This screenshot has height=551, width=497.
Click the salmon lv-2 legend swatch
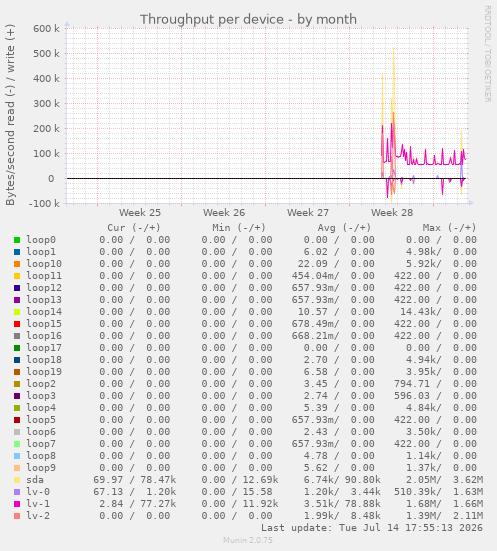tap(17, 516)
